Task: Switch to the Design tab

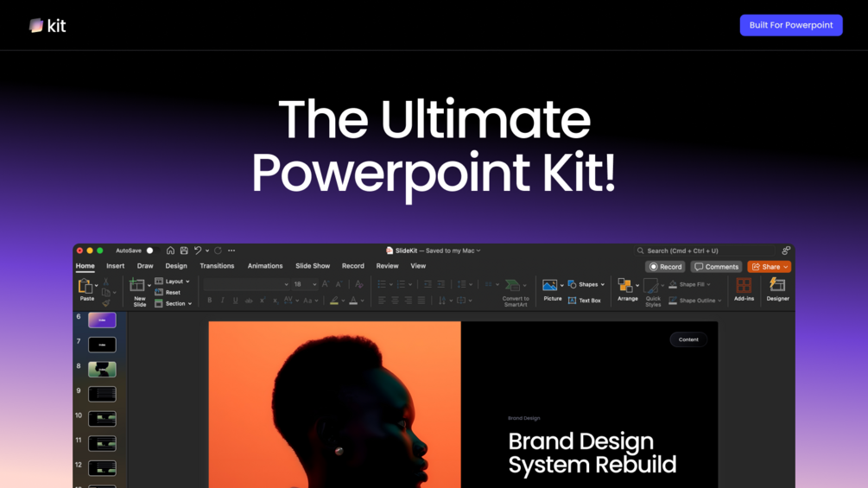Action: (x=176, y=266)
